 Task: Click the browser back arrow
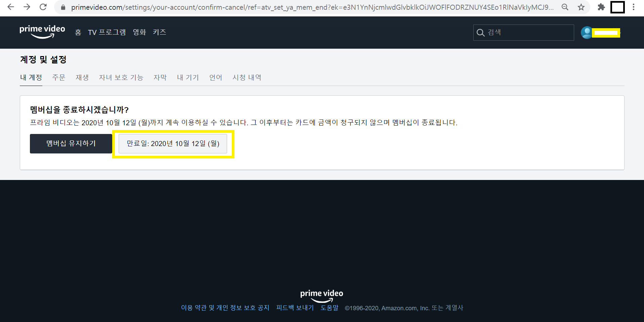(11, 7)
